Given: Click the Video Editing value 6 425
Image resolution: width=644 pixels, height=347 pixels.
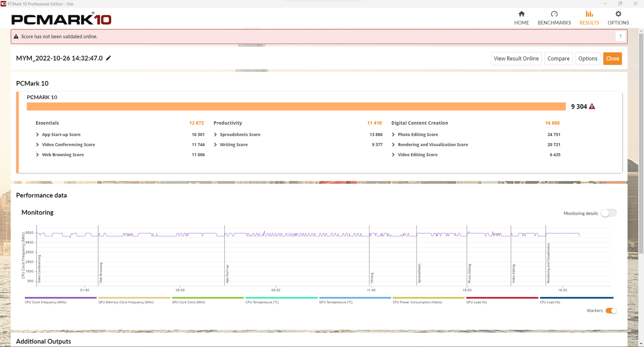Looking at the screenshot, I should [x=555, y=155].
